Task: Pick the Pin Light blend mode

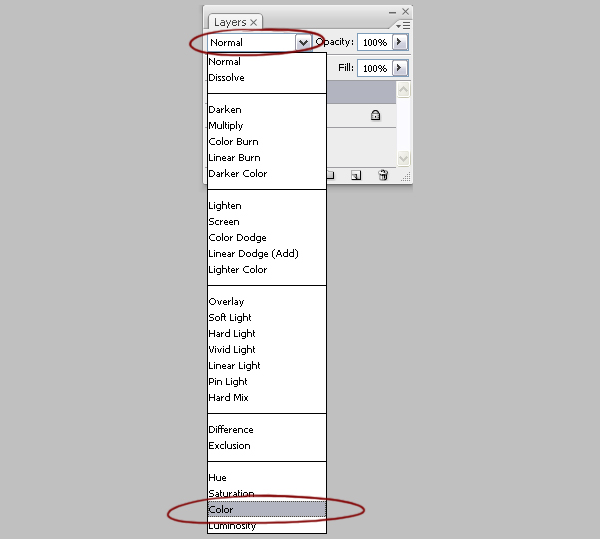Action: 267,382
